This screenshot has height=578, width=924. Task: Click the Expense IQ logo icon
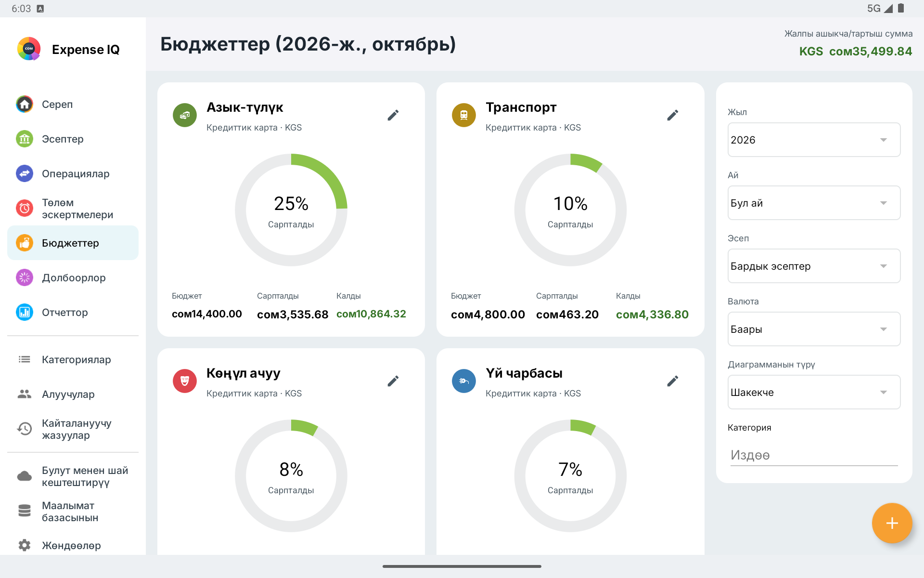coord(29,49)
